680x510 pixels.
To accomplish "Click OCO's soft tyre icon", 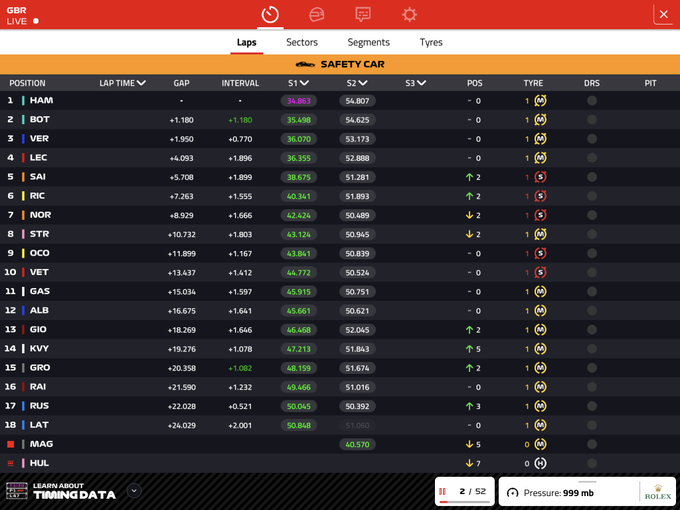I will 540,253.
